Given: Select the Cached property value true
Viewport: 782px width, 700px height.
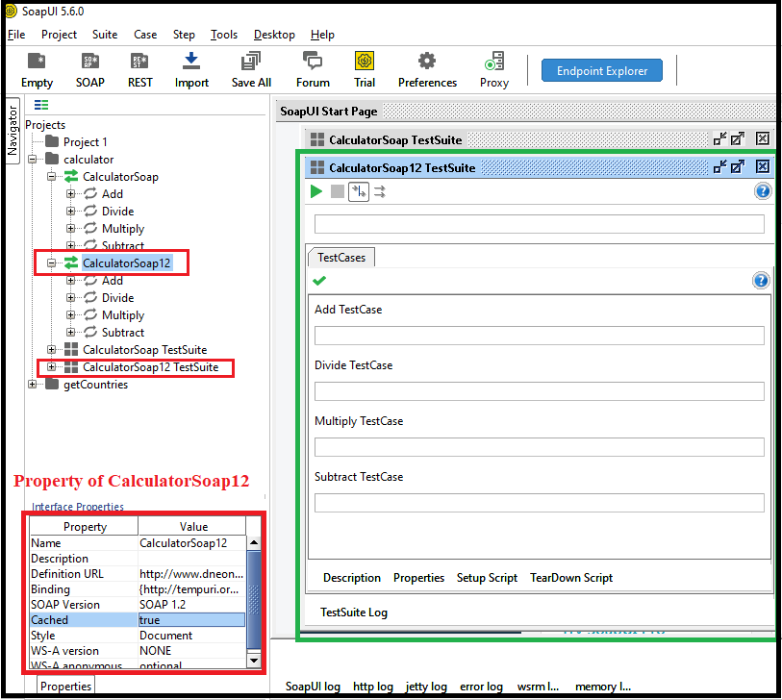Looking at the screenshot, I should click(192, 620).
